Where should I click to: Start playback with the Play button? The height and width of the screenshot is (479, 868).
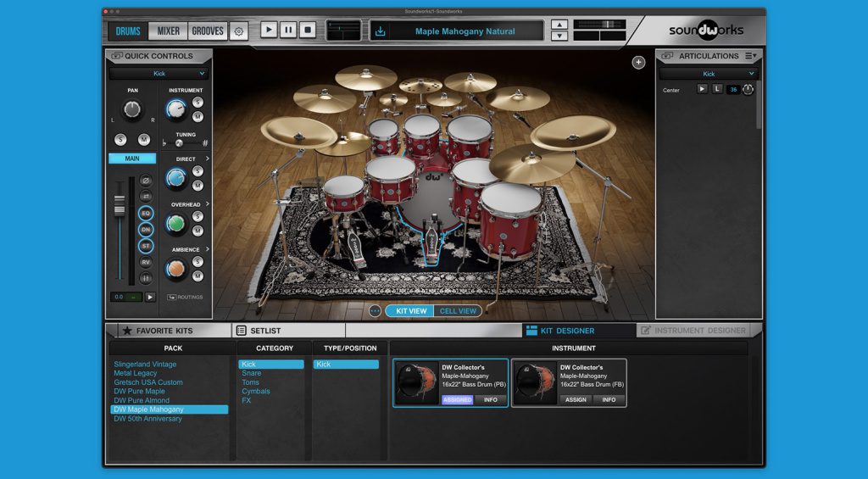(x=269, y=30)
